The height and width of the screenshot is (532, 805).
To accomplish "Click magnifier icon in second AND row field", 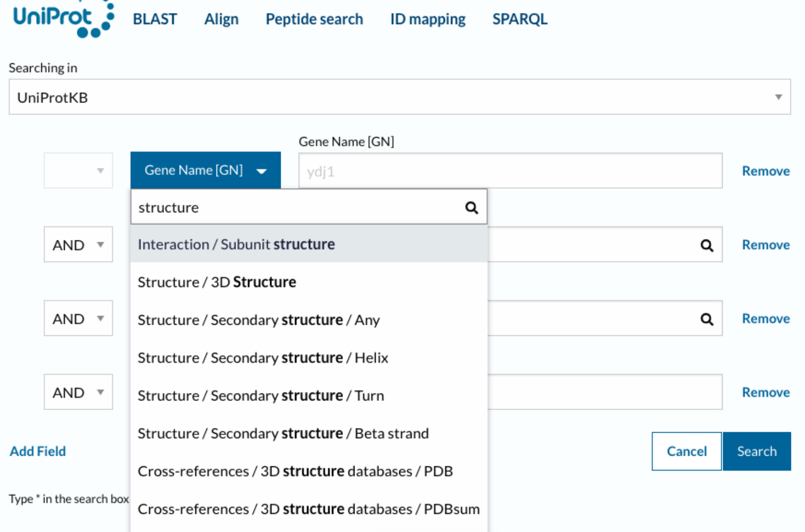I will (x=707, y=245).
